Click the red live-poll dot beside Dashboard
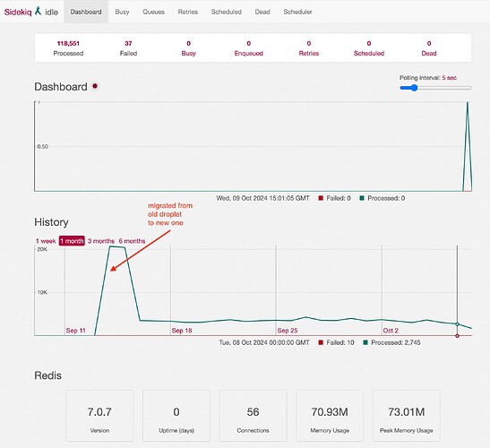The image size is (490, 448). pyautogui.click(x=95, y=86)
